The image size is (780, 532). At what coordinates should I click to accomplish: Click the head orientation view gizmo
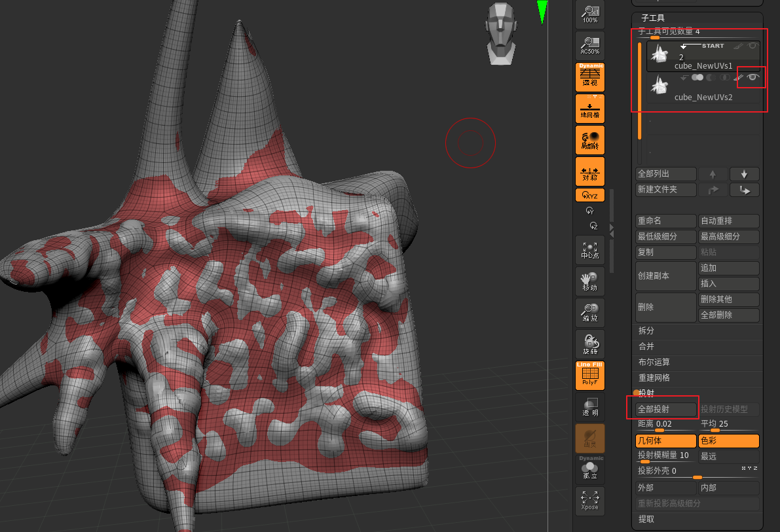click(x=502, y=34)
